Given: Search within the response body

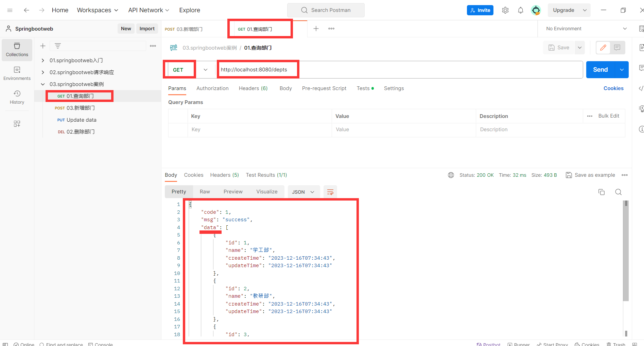Looking at the screenshot, I should point(619,192).
